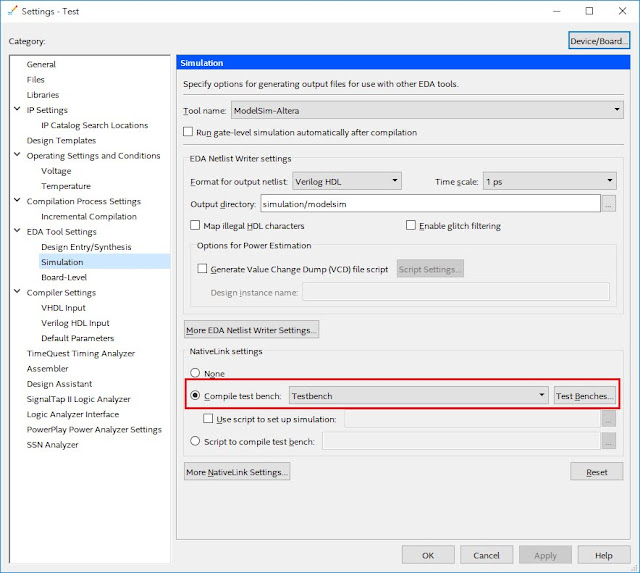
Task: Toggle Generate Value Change Dump file script
Action: [202, 269]
